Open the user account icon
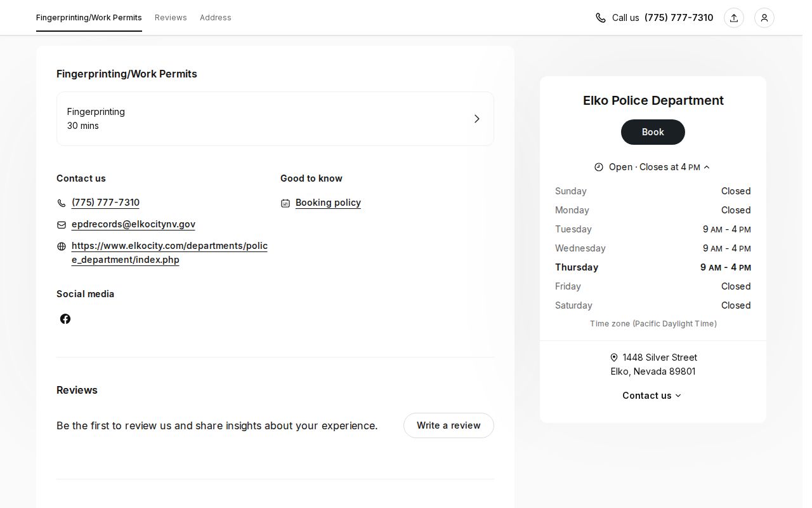This screenshot has width=812, height=508. [x=764, y=18]
